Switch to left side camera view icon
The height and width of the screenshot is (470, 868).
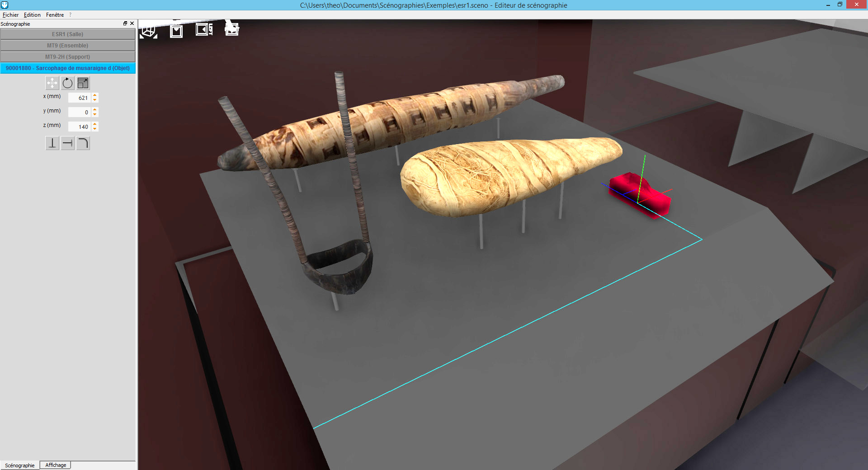[x=204, y=30]
